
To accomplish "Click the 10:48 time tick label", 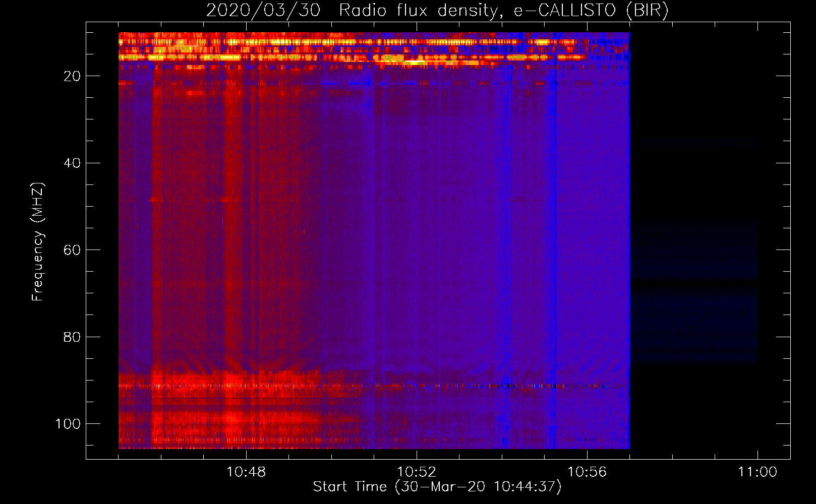I will tap(246, 472).
